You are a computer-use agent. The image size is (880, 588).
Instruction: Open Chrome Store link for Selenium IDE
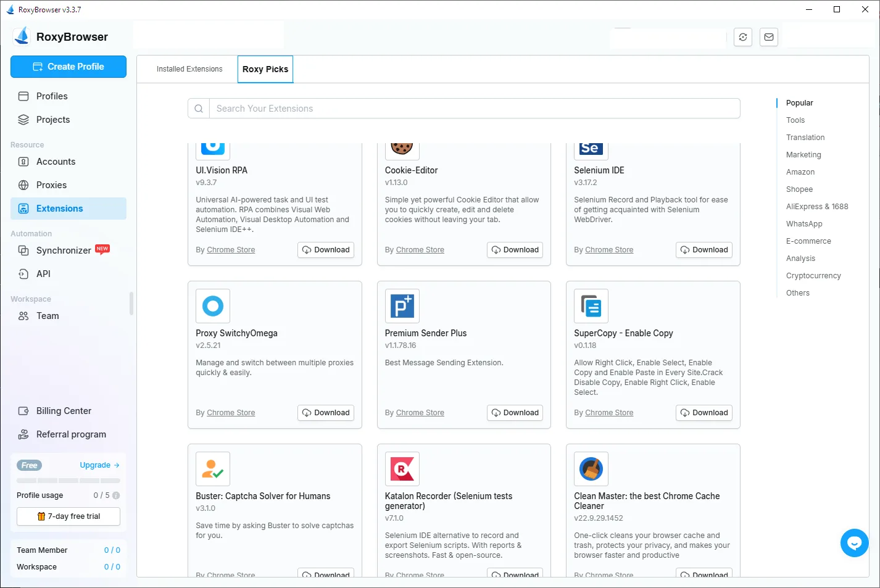point(609,250)
